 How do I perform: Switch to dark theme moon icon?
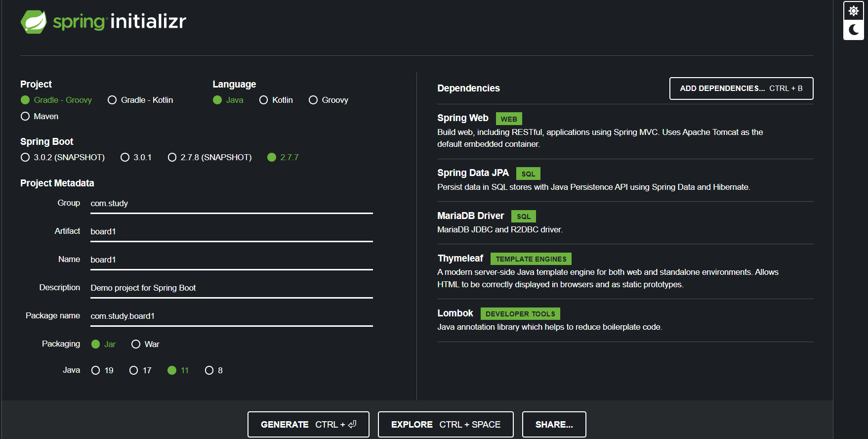coord(853,30)
